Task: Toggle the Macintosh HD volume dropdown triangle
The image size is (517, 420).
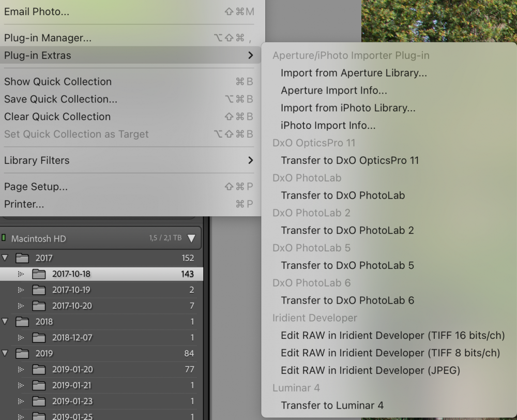Action: tap(191, 238)
